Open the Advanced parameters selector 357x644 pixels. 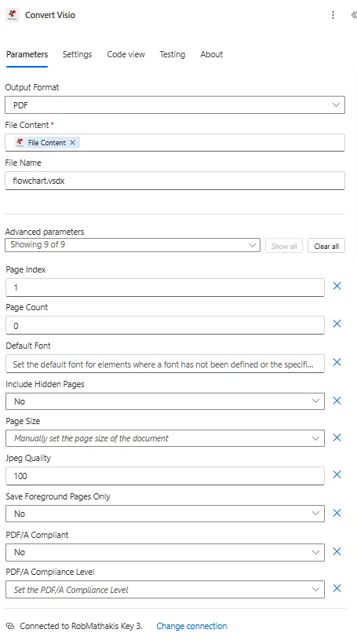click(133, 245)
